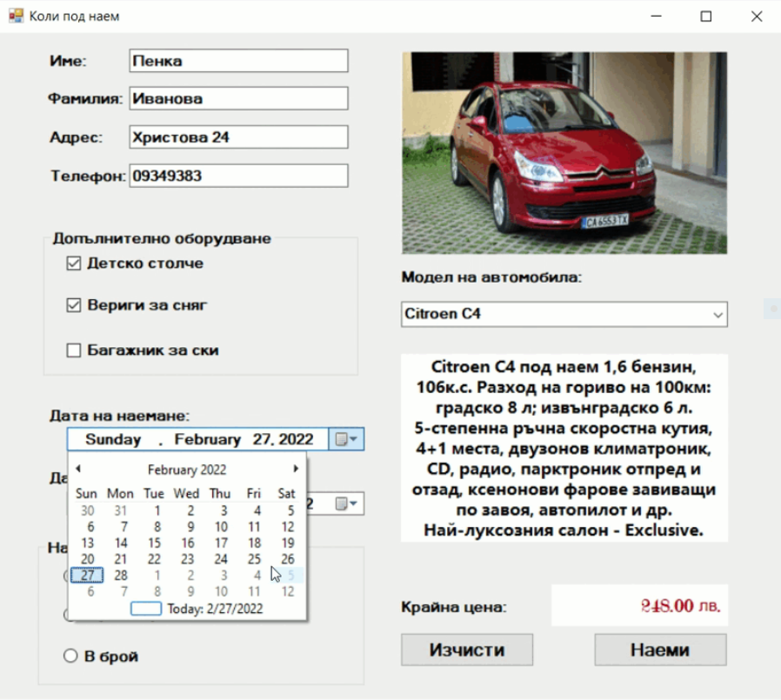Click the February 2022 calendar title
The image size is (781, 700).
click(x=187, y=470)
